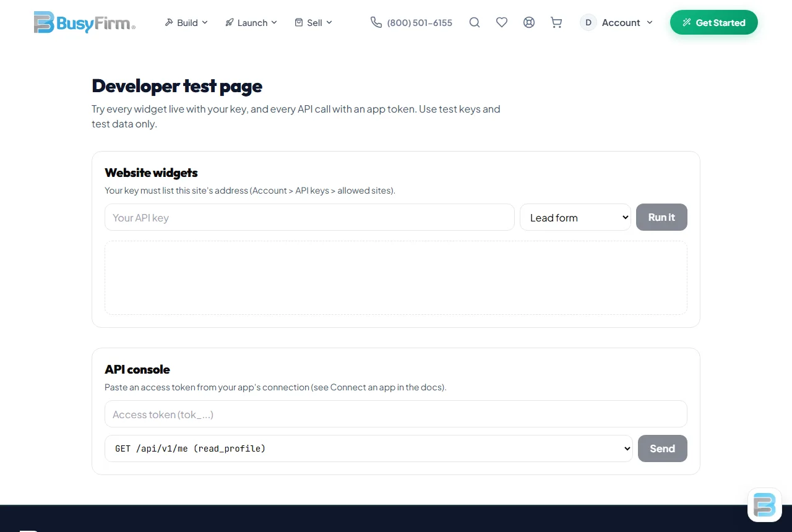The width and height of the screenshot is (792, 532).
Task: Click the Connect an app hint text
Action: coord(275,387)
